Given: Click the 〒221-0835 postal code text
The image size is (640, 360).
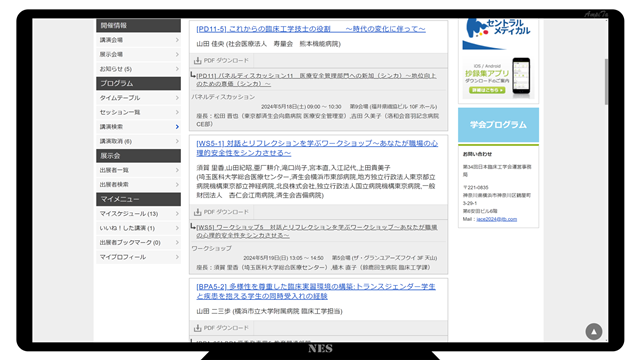Looking at the screenshot, I should 476,188.
